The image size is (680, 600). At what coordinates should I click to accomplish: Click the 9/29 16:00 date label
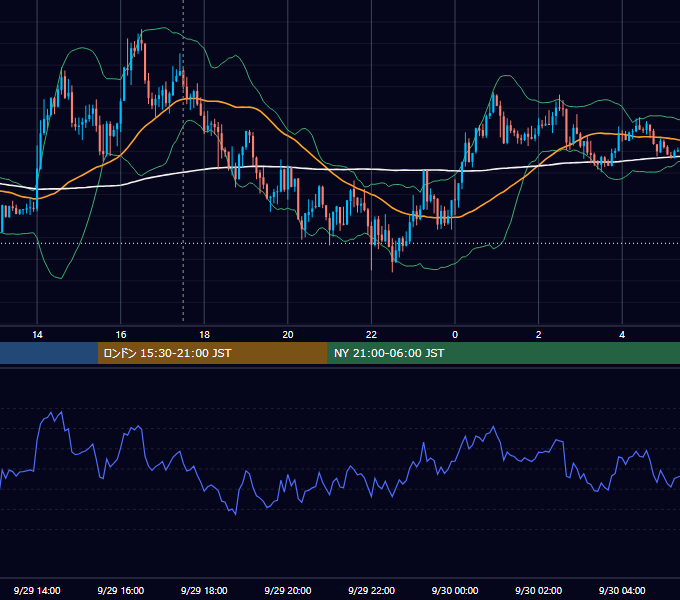point(121,590)
